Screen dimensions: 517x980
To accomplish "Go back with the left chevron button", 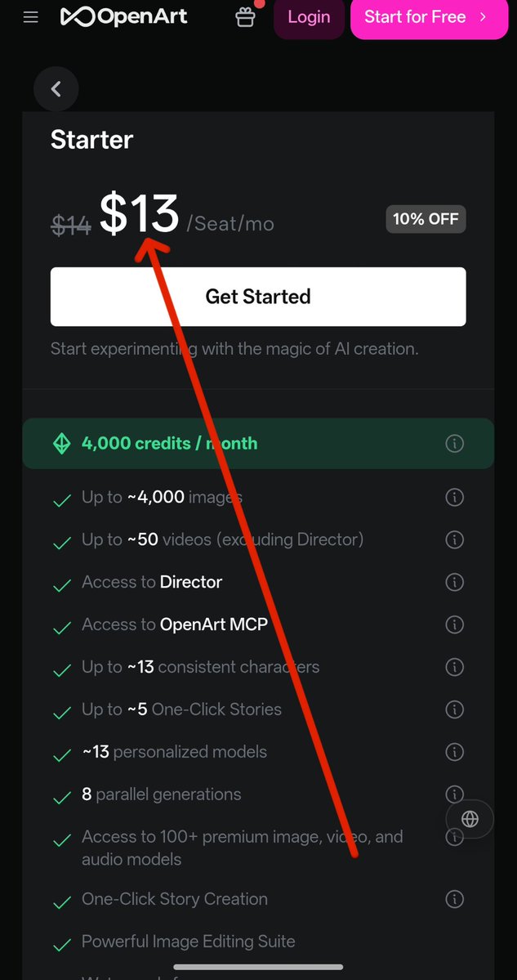I will point(56,89).
